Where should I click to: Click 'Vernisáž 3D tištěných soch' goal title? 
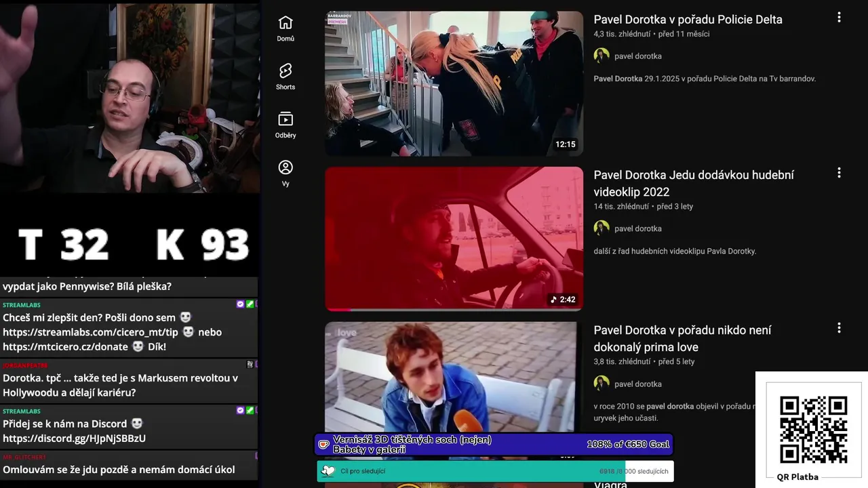click(x=412, y=445)
